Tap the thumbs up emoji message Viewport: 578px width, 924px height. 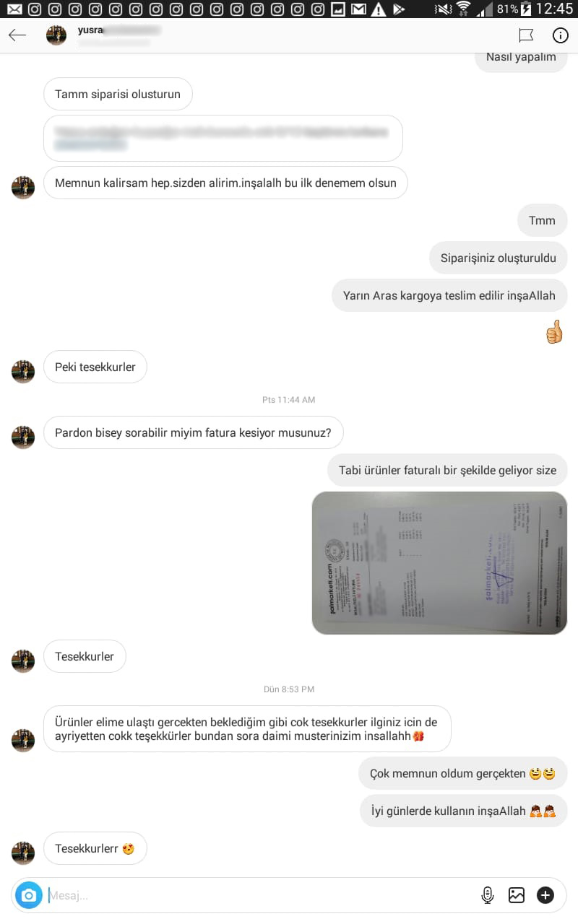click(554, 331)
